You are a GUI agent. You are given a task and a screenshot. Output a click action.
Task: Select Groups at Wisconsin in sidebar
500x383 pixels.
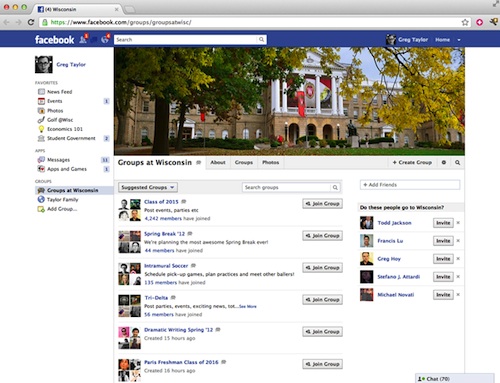[74, 190]
